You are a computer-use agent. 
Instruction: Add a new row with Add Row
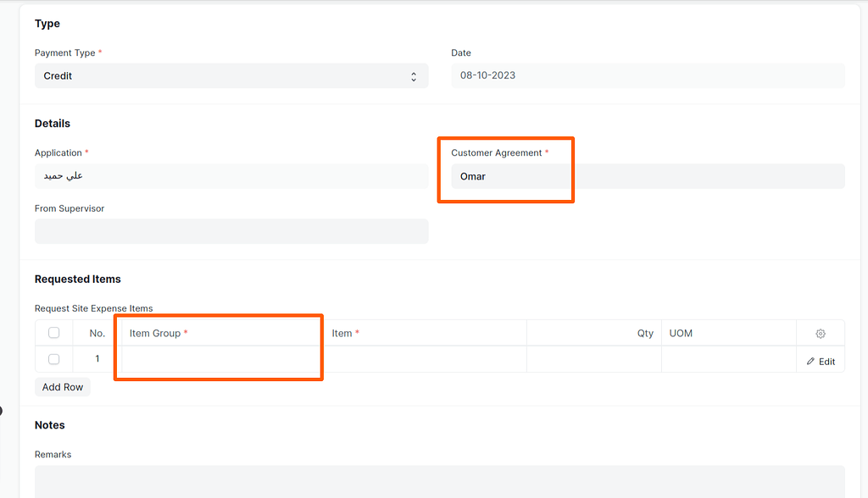(x=63, y=387)
